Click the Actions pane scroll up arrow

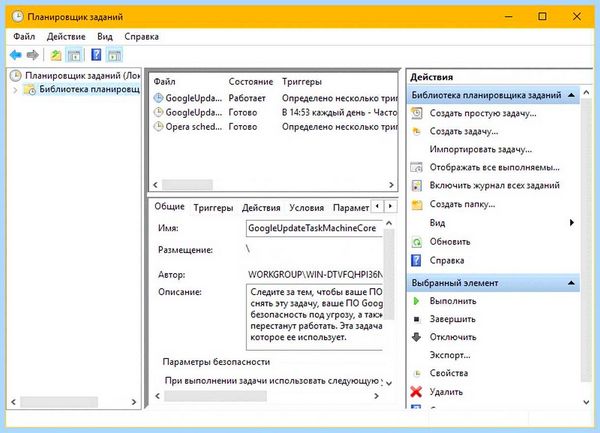tap(587, 92)
